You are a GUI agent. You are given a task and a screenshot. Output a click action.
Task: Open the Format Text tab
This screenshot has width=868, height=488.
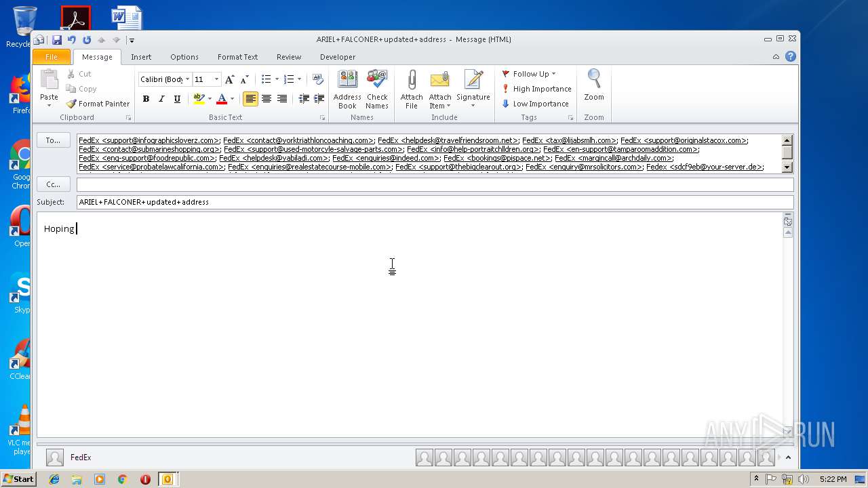pyautogui.click(x=237, y=57)
